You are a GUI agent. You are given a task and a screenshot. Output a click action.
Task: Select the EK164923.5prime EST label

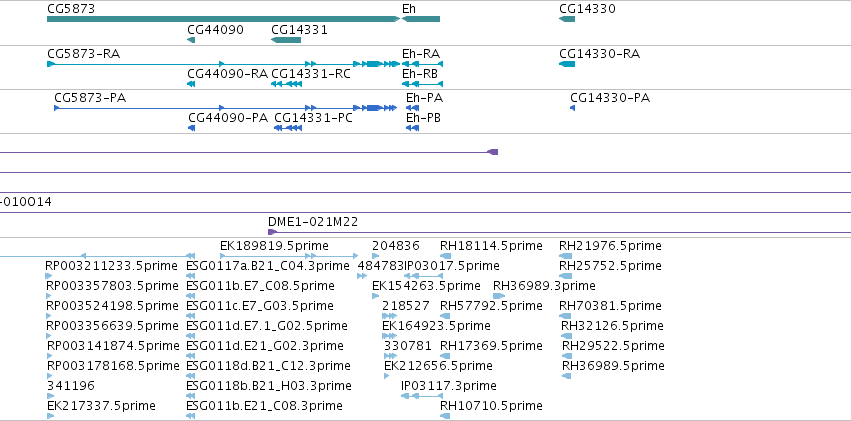coord(436,326)
